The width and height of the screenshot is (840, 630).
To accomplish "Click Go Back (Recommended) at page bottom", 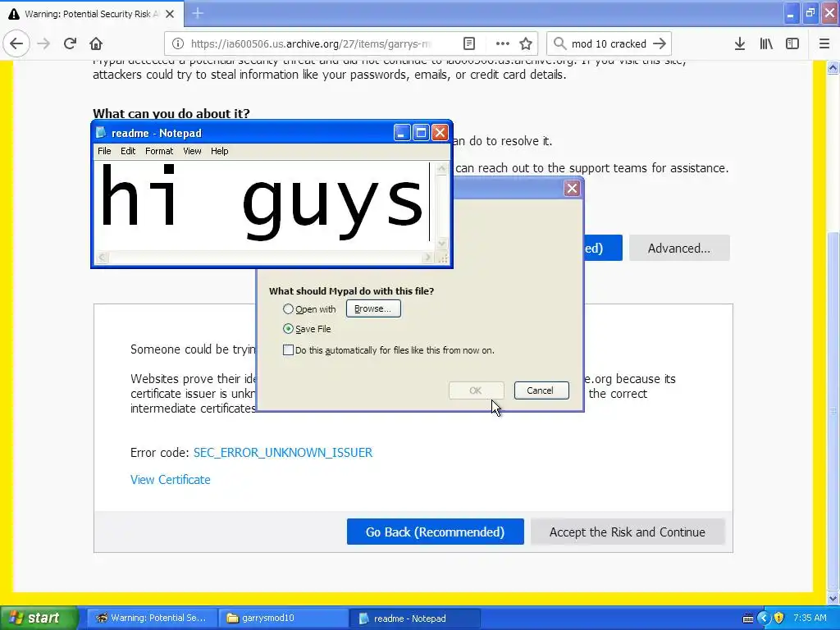I will (x=435, y=532).
